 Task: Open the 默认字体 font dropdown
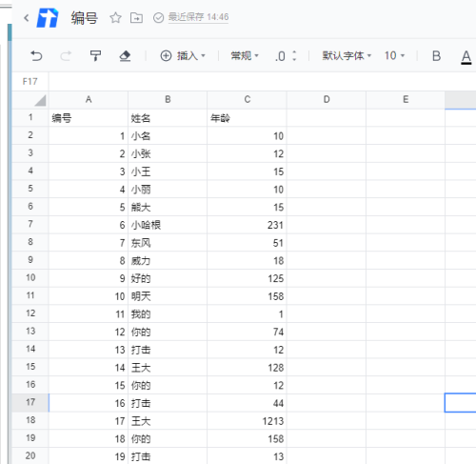[347, 56]
